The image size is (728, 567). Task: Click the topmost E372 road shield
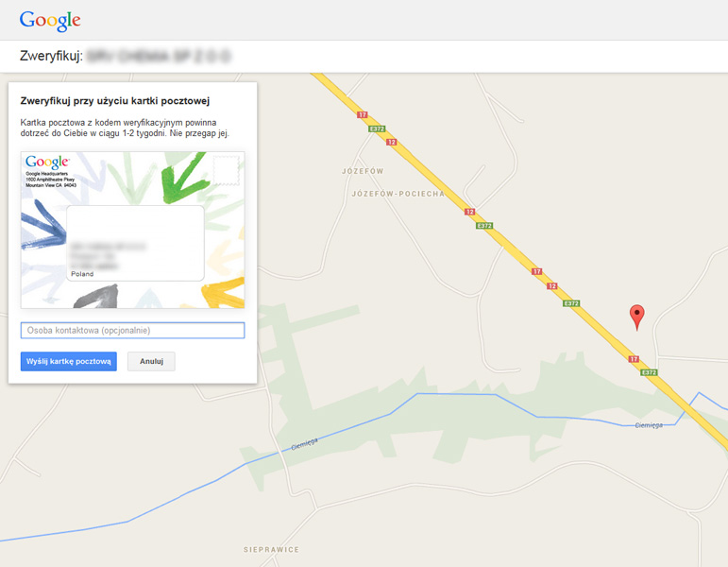point(377,129)
